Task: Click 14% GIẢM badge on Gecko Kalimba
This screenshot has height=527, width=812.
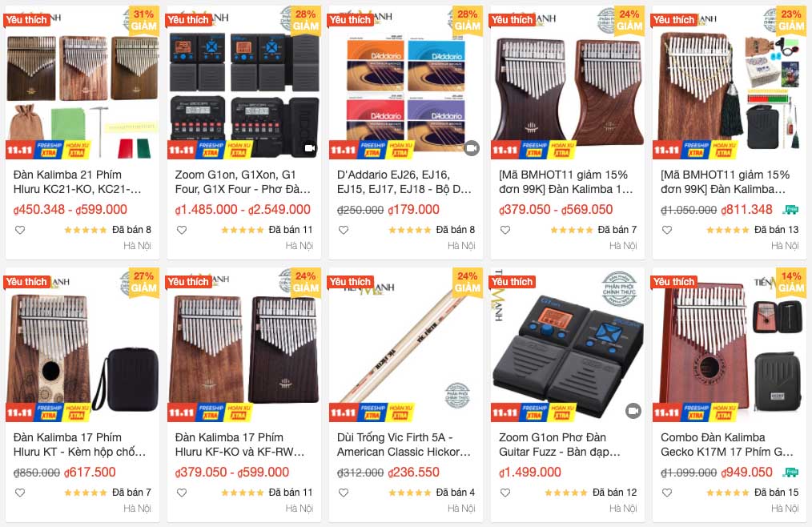Action: (791, 283)
